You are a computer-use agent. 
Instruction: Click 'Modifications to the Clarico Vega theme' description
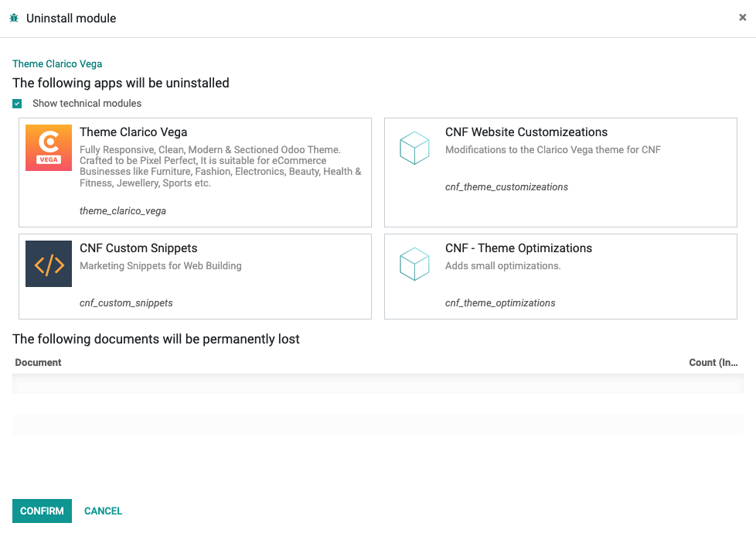(x=553, y=149)
